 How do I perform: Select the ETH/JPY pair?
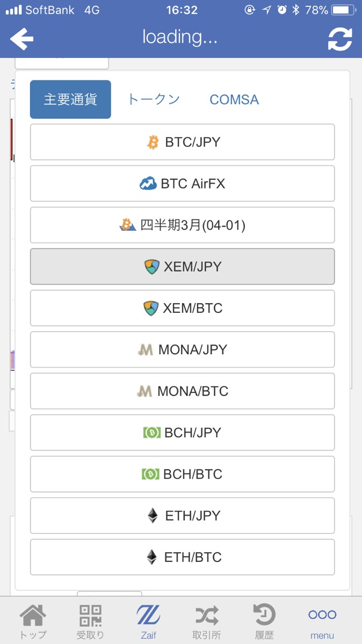coord(182,516)
